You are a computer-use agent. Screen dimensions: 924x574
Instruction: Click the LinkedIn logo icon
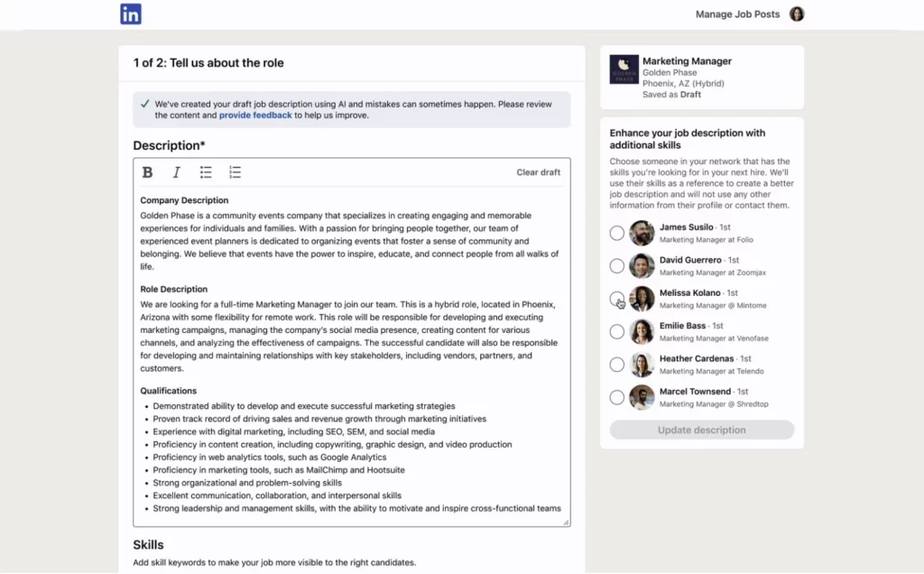point(131,14)
